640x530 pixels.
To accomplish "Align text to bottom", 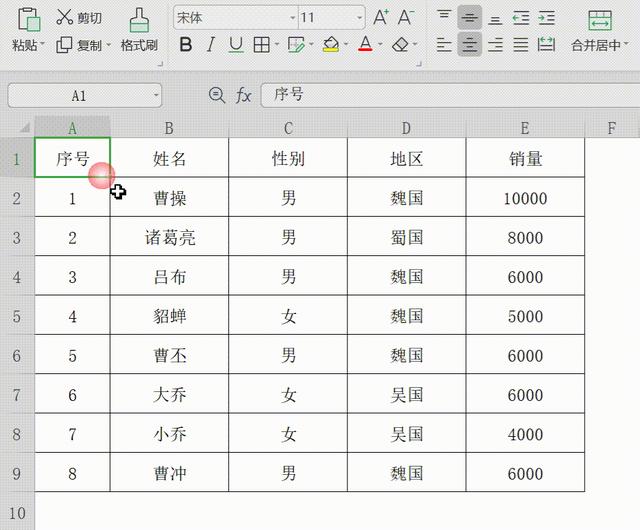I will click(x=495, y=18).
